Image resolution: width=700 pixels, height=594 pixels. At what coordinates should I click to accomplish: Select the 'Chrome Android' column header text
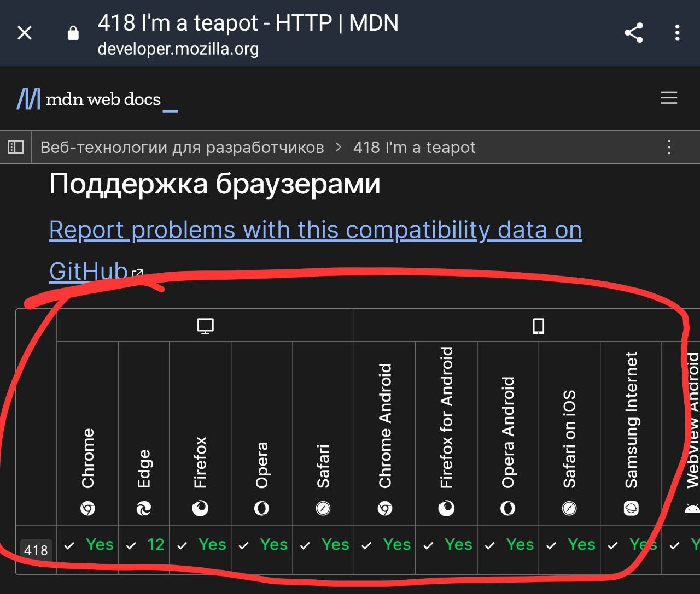(385, 426)
